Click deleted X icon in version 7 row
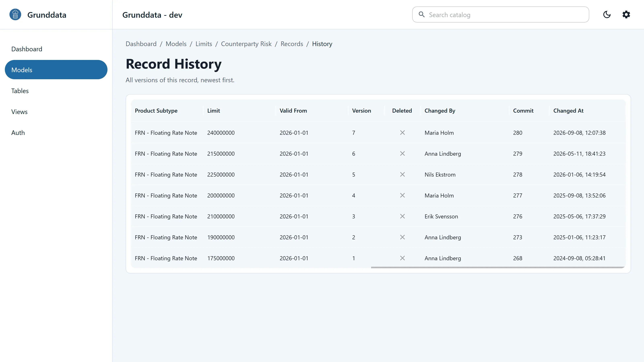Viewport: 644px width, 362px height. (402, 133)
